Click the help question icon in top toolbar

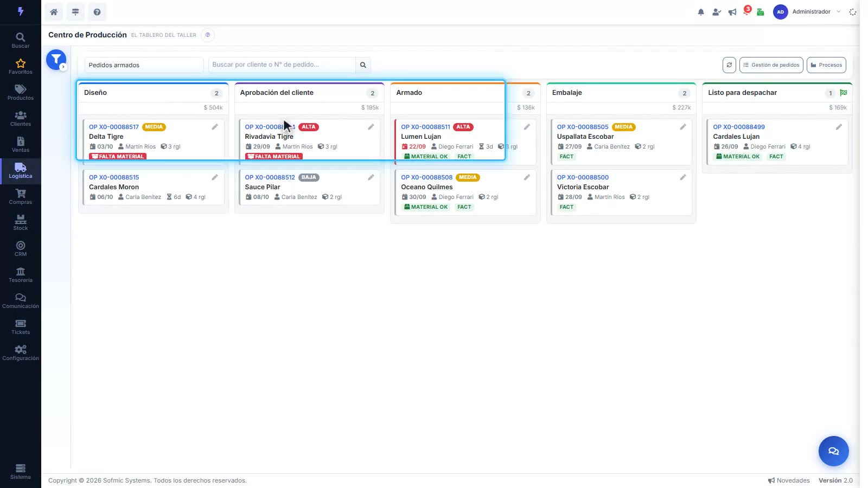point(97,12)
